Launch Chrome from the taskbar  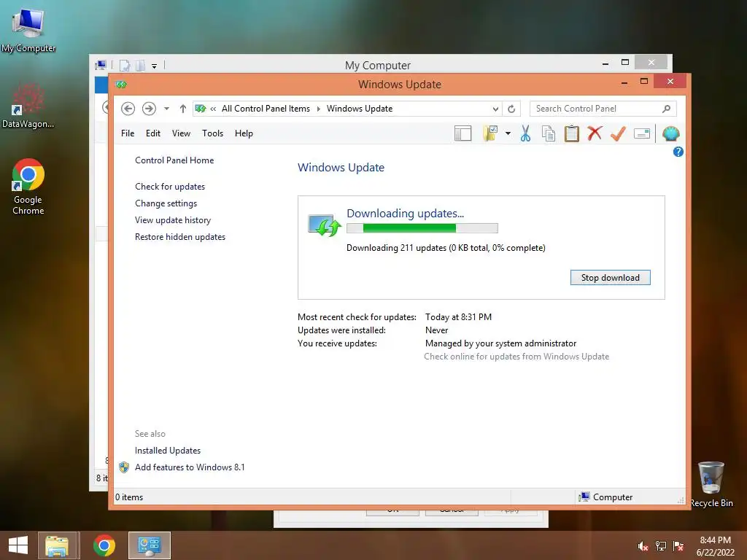coord(104,545)
